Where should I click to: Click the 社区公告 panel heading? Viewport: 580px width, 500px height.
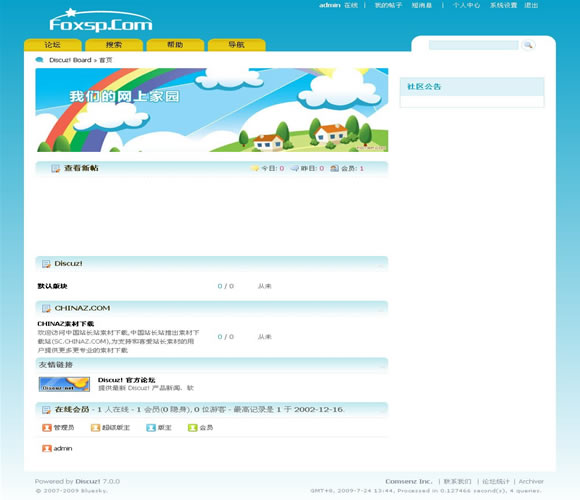[424, 87]
